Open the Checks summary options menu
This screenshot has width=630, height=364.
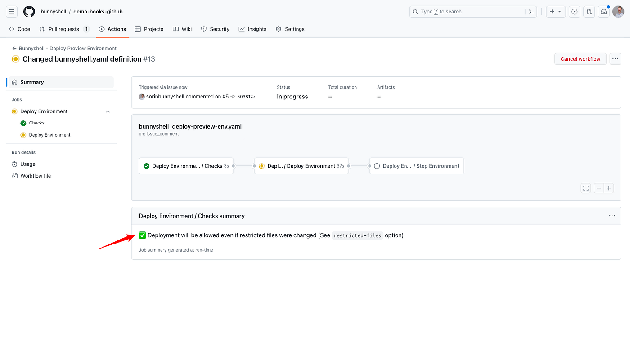click(612, 216)
